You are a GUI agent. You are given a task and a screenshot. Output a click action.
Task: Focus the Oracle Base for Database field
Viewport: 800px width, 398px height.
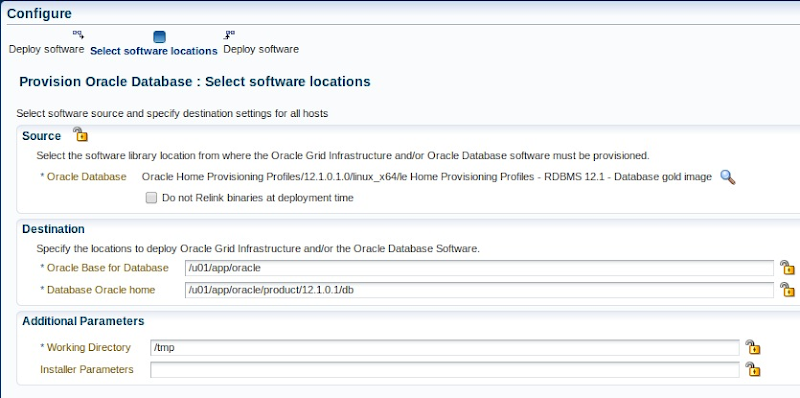coord(480,268)
